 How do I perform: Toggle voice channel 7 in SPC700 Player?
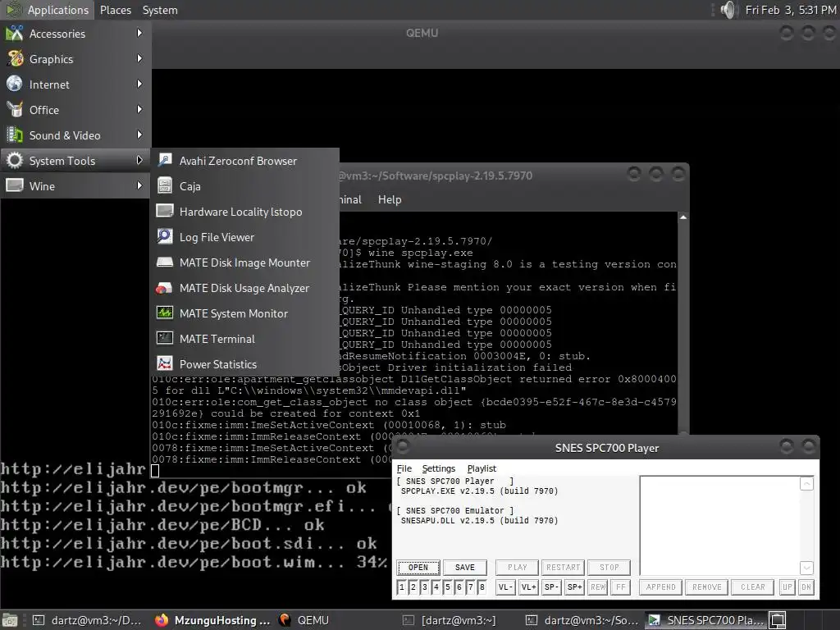(470, 587)
